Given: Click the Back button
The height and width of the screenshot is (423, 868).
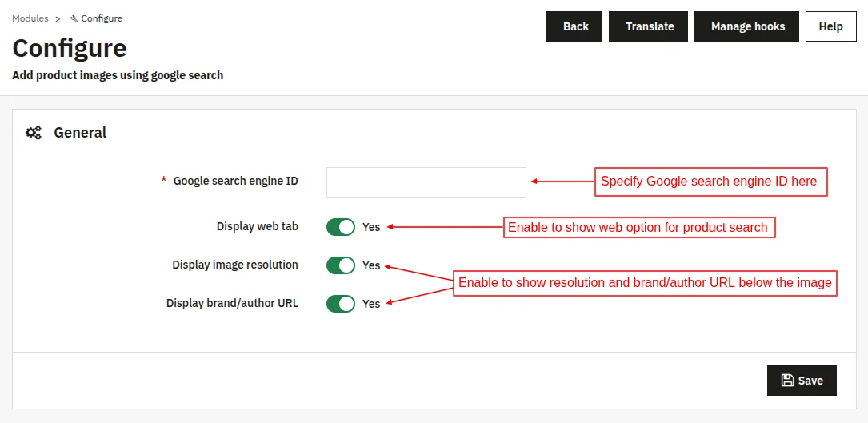Looking at the screenshot, I should [574, 26].
